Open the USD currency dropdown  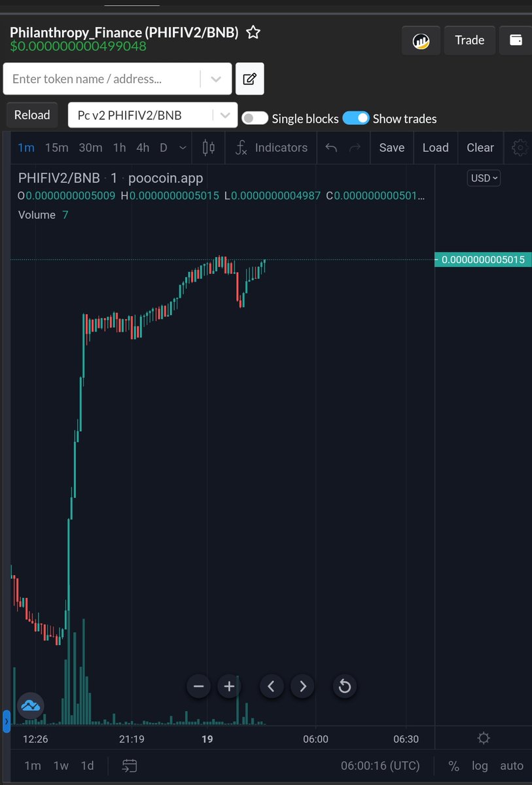484,178
